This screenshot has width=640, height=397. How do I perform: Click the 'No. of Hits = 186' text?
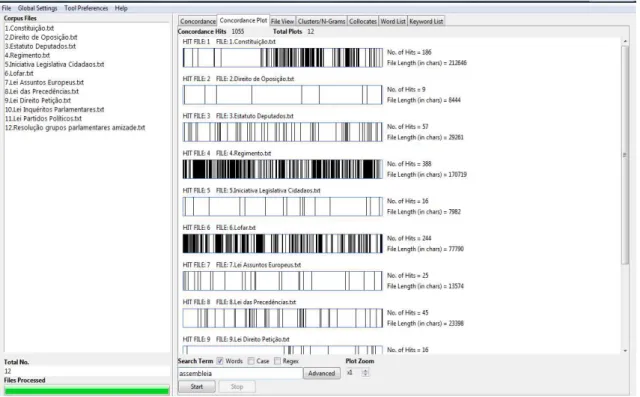pyautogui.click(x=409, y=52)
